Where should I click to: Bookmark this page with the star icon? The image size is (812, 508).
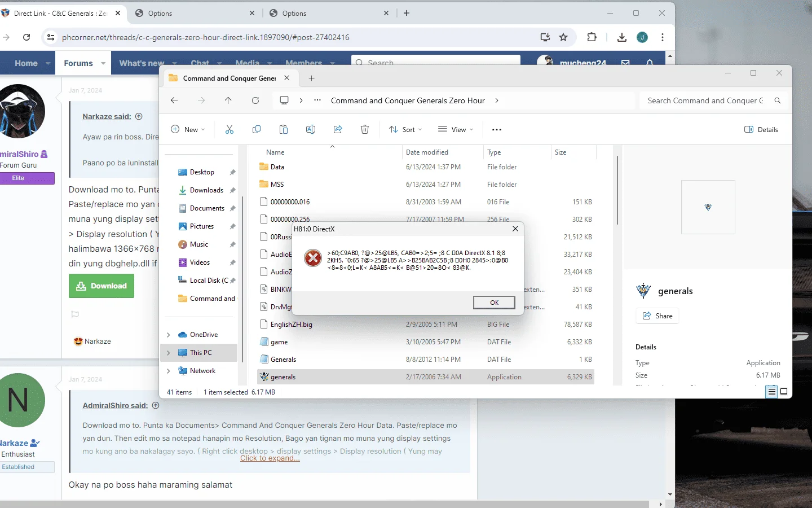coord(563,37)
